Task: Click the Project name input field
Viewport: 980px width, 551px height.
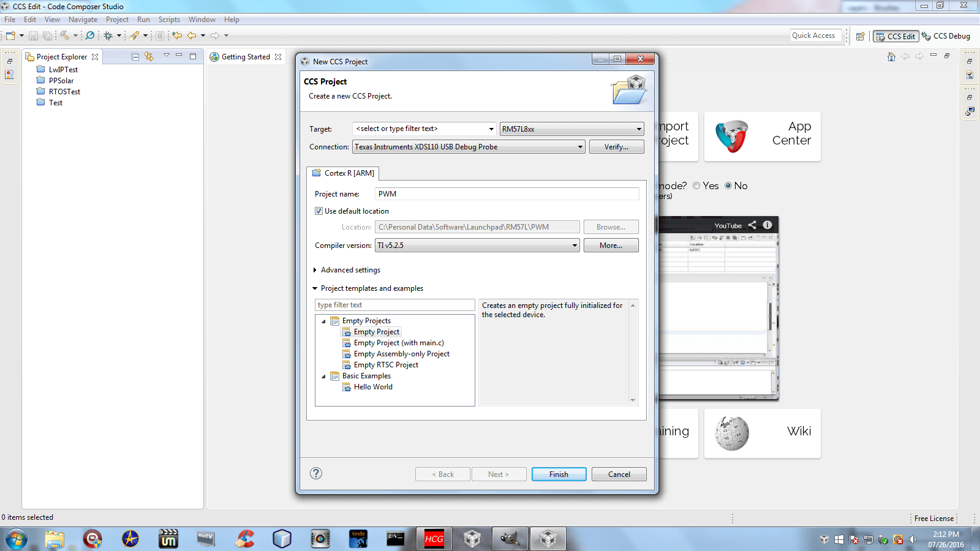Action: click(x=507, y=194)
